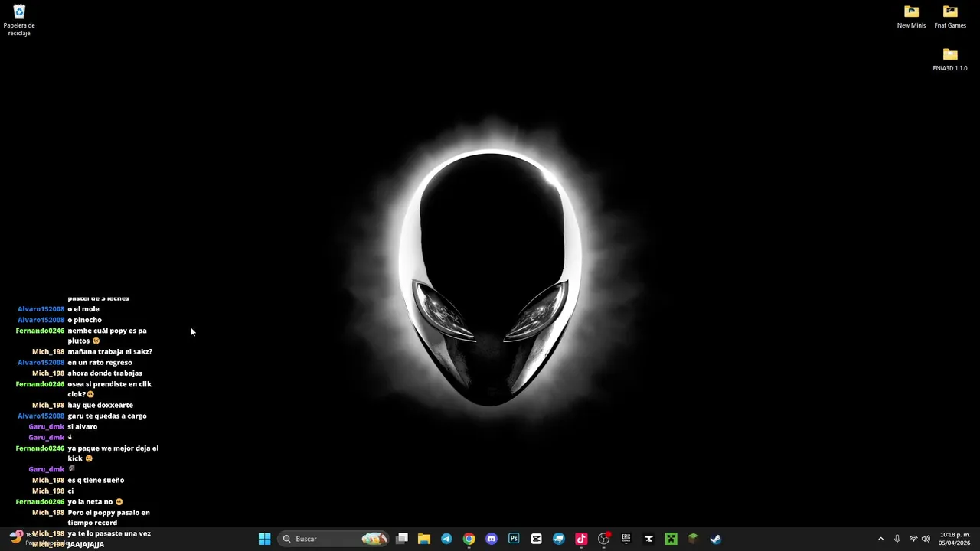
Task: Click chat message "o pinocho"
Action: pos(84,320)
